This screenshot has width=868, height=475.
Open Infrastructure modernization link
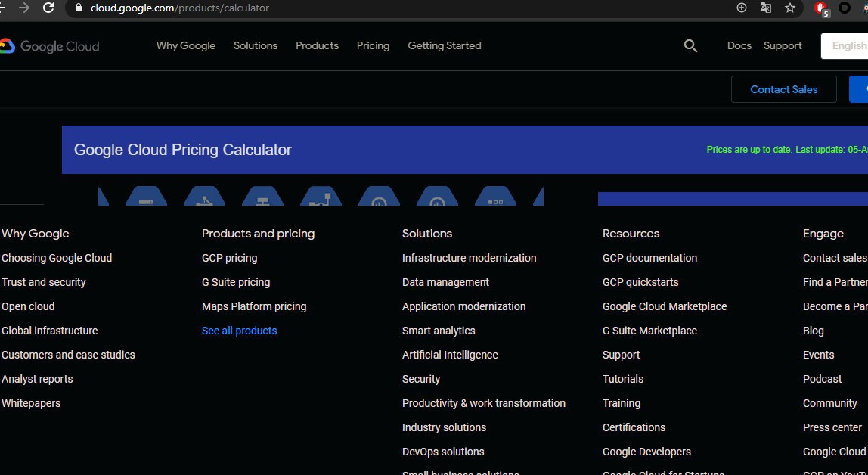click(x=469, y=258)
